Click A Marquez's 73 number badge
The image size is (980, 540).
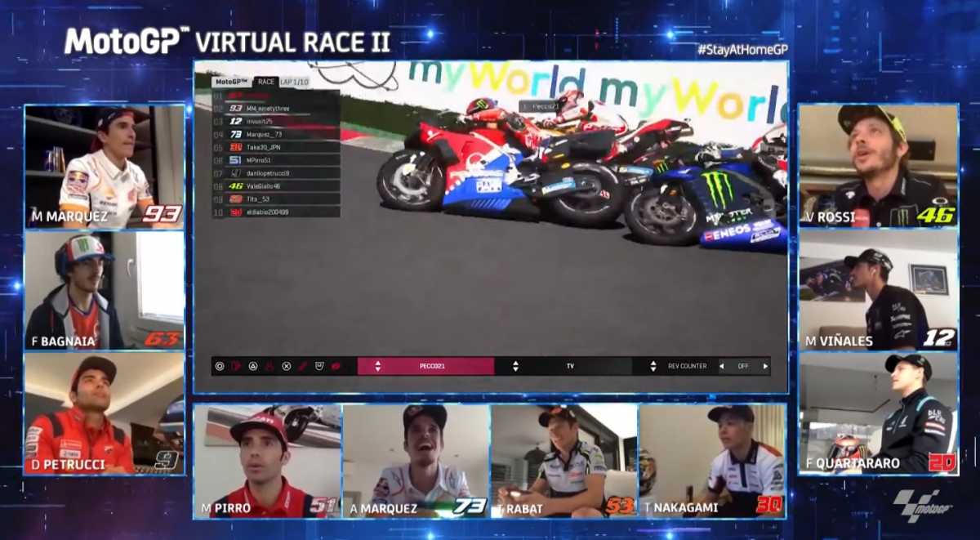pos(470,507)
